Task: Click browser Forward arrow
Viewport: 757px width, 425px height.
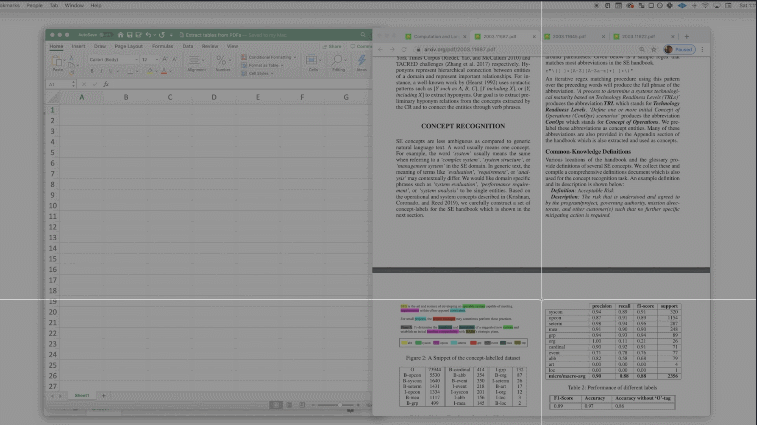Action: 392,49
